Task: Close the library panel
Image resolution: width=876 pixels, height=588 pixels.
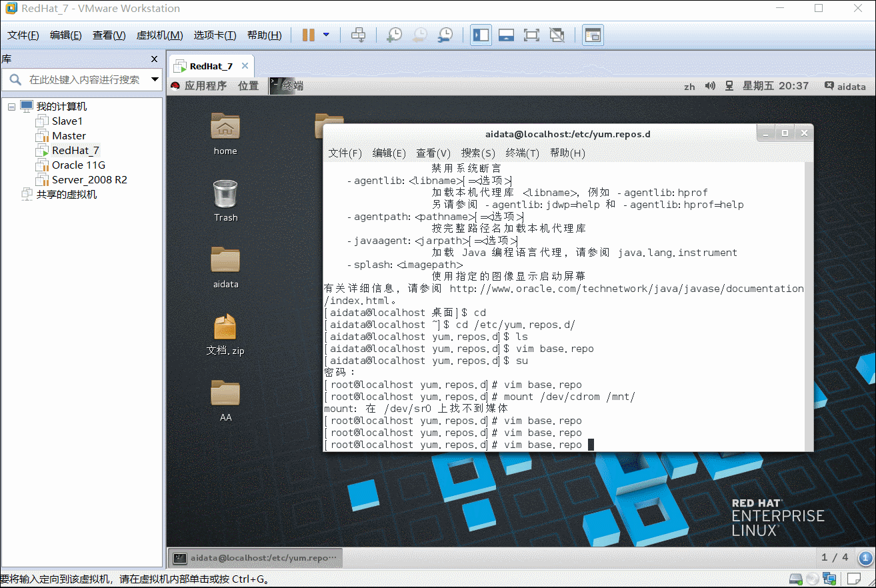Action: point(155,59)
